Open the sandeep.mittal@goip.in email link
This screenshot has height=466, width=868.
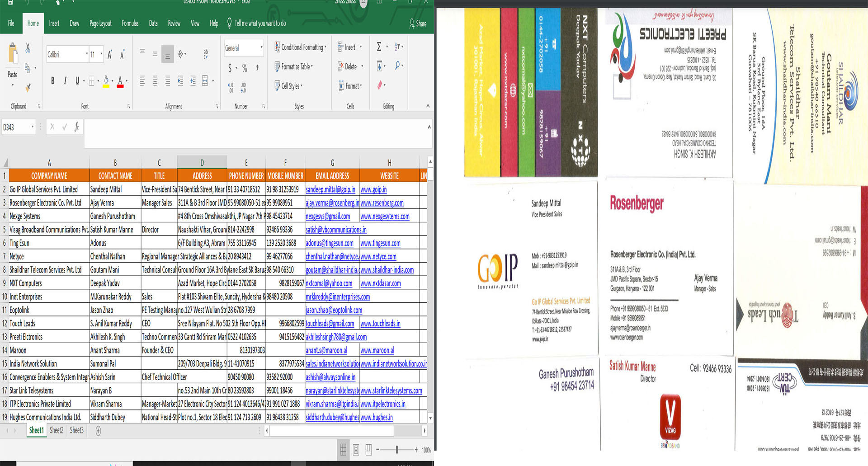[x=330, y=189]
